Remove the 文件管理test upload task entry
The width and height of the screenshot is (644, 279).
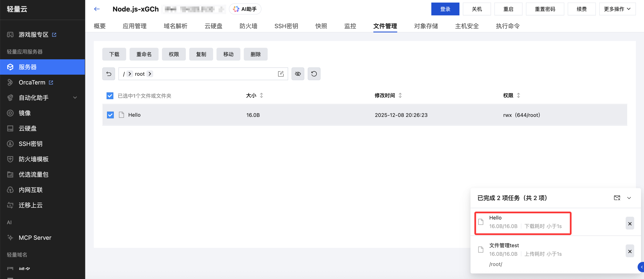pos(630,251)
